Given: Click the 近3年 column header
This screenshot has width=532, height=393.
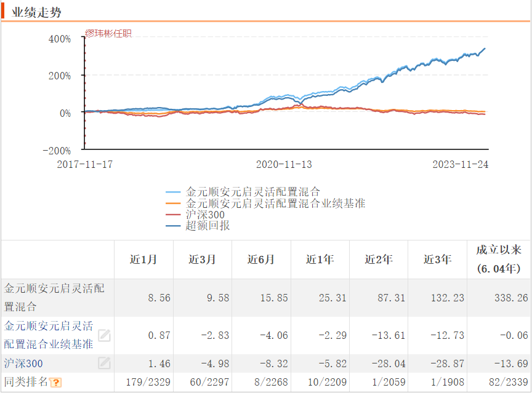Looking at the screenshot, I should pyautogui.click(x=437, y=260).
